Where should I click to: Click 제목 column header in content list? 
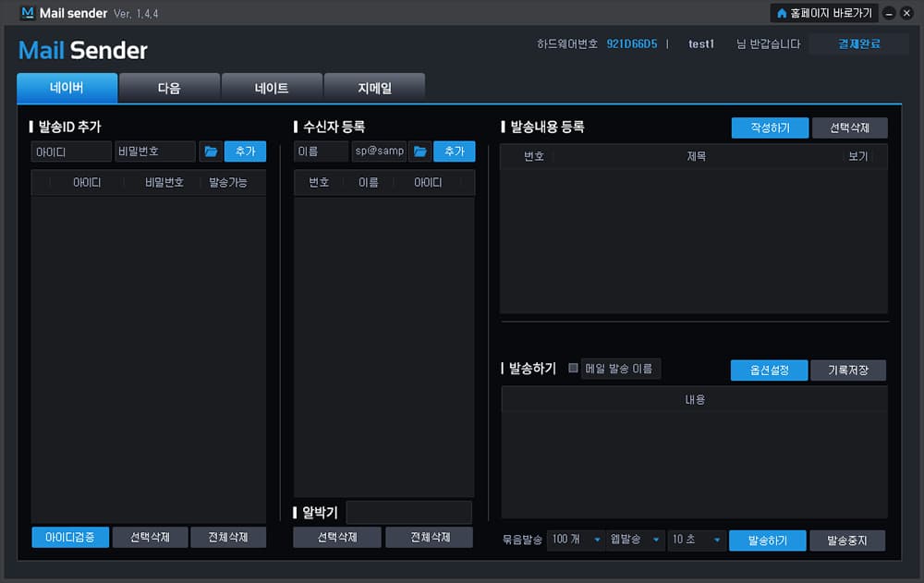(696, 156)
